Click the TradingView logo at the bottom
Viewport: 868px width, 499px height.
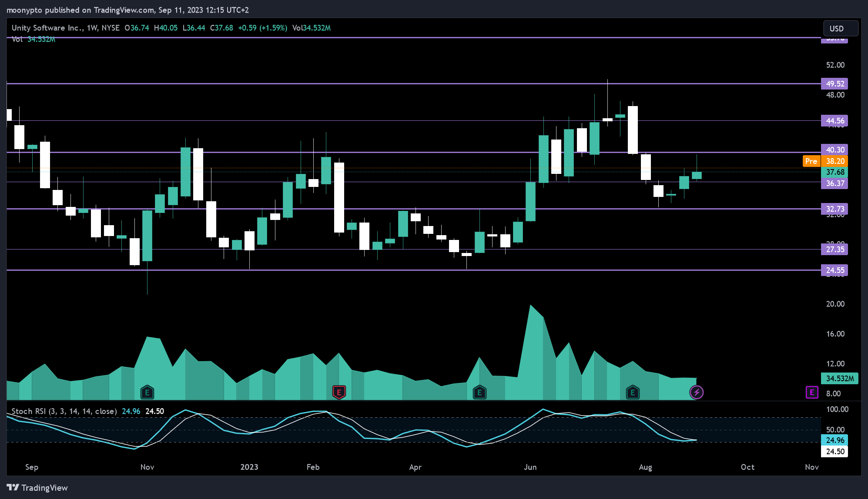[37, 488]
